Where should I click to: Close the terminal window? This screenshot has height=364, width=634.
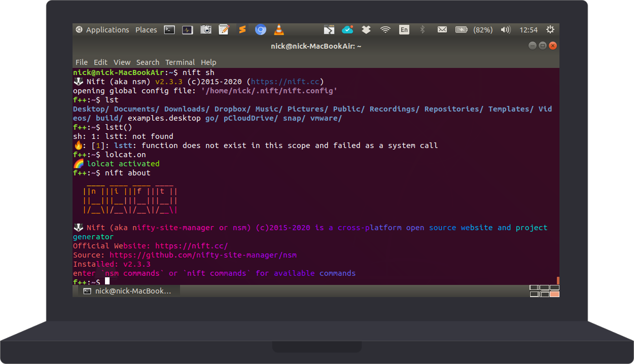click(553, 46)
